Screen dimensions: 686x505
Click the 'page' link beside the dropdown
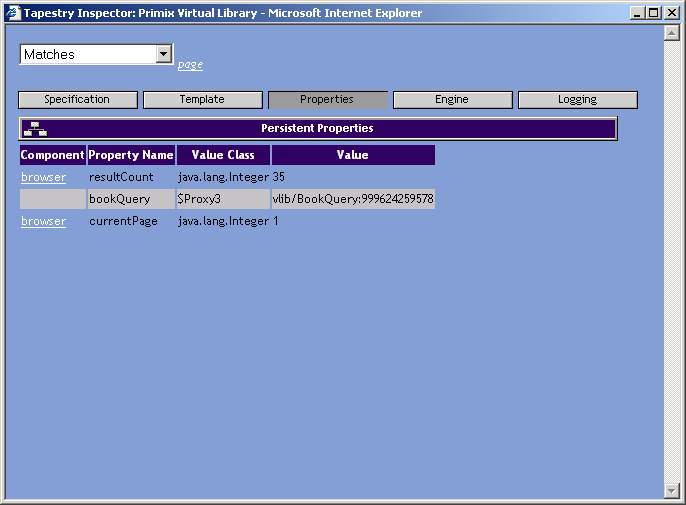pos(190,64)
